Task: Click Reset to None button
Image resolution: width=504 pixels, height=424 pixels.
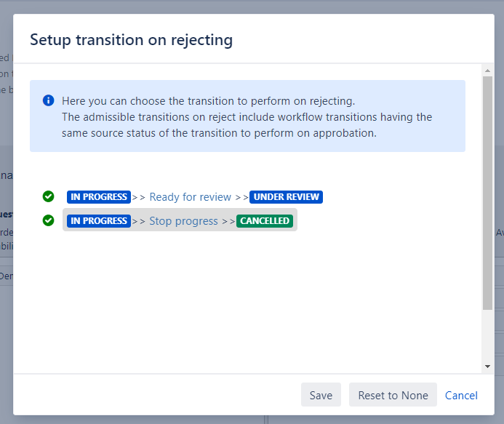Action: click(x=393, y=395)
